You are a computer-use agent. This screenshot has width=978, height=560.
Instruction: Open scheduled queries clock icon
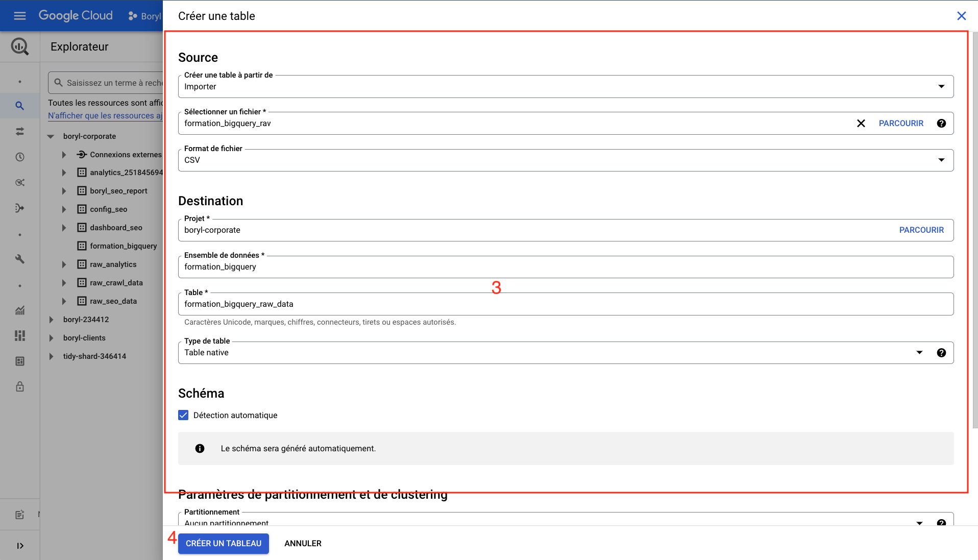(20, 157)
